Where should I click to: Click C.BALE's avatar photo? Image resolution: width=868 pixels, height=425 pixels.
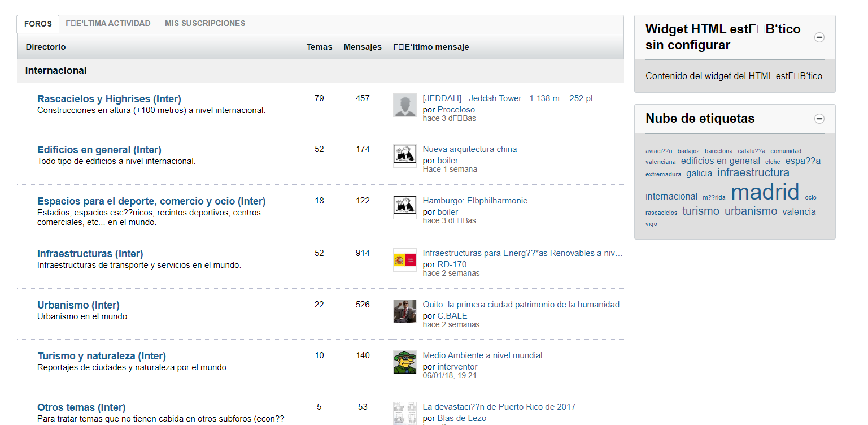(404, 311)
